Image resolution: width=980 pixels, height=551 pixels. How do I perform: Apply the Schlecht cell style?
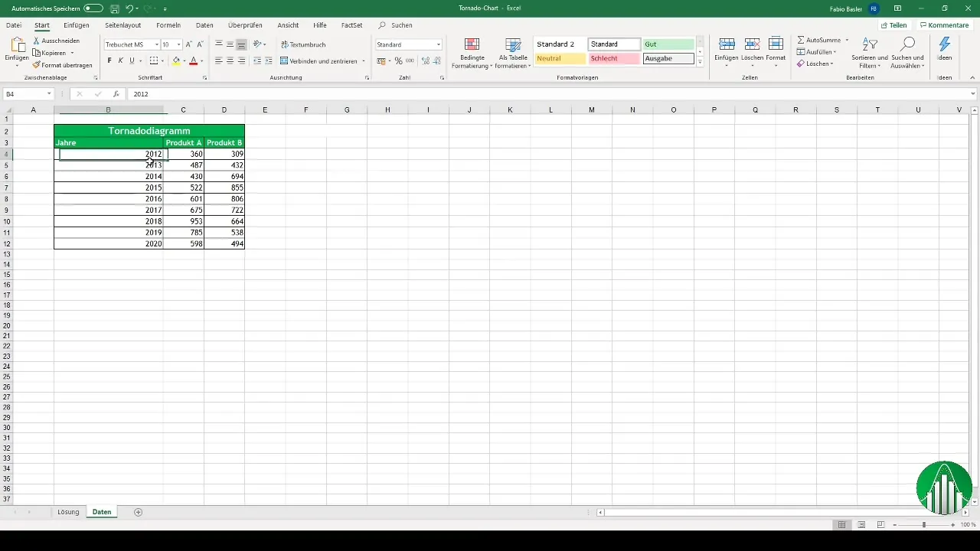(614, 58)
